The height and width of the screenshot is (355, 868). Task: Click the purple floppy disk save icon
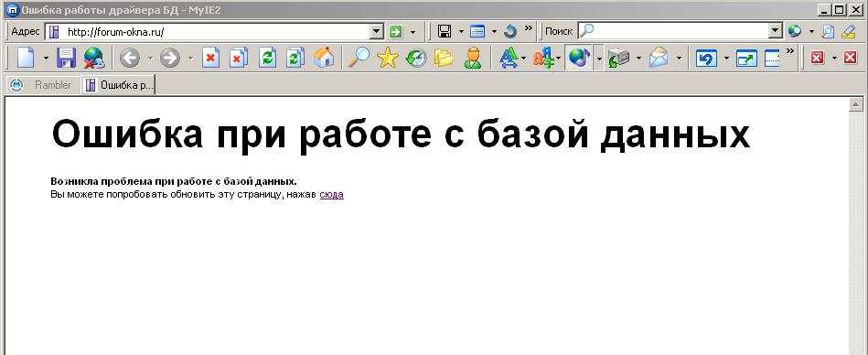tap(66, 58)
